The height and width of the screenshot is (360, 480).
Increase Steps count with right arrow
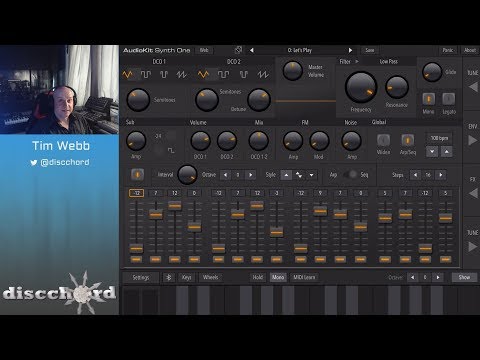coord(441,175)
